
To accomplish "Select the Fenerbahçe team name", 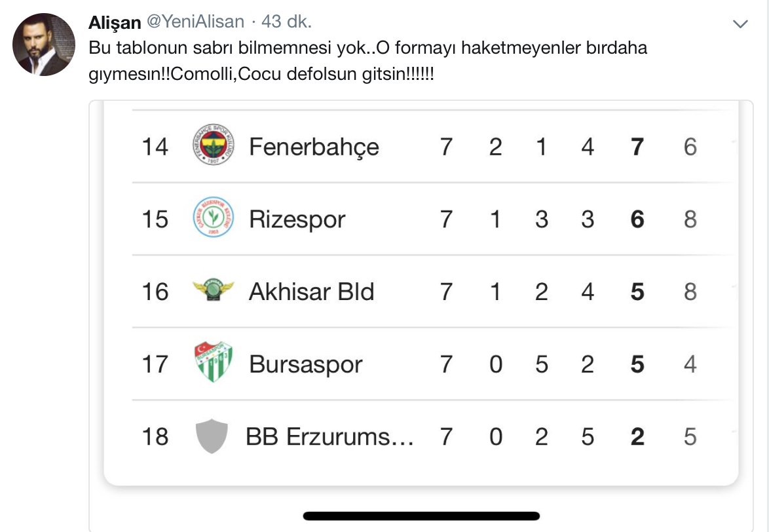I will (x=314, y=146).
